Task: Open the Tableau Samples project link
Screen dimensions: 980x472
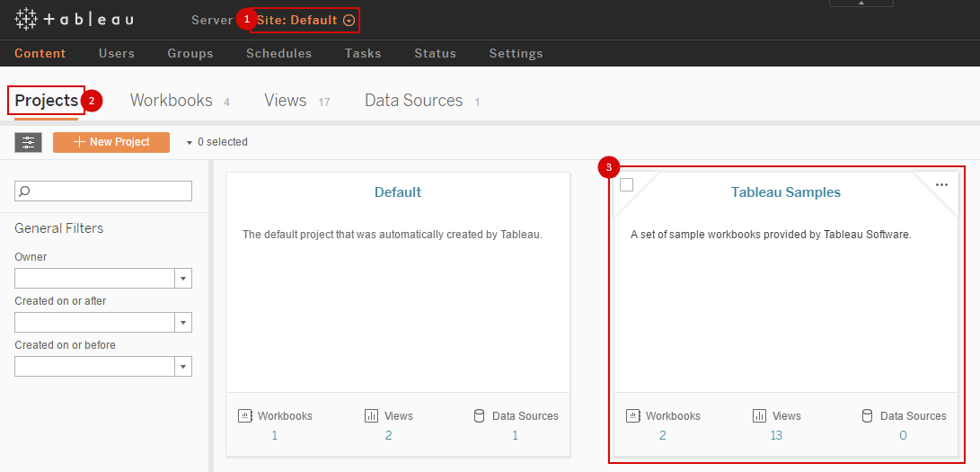Action: (786, 191)
